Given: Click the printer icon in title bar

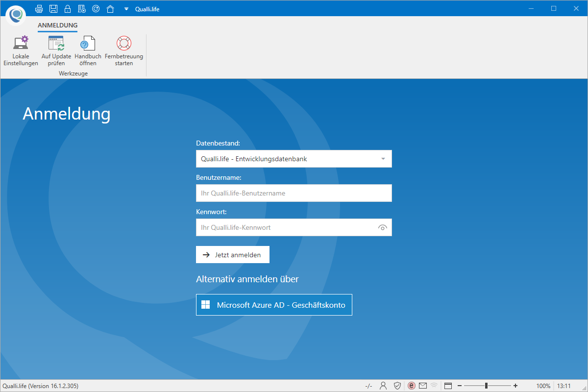Looking at the screenshot, I should tap(39, 8).
